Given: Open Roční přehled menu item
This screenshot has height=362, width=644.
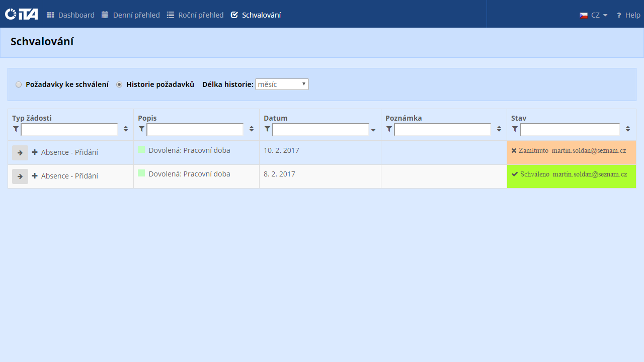Looking at the screenshot, I should 195,15.
